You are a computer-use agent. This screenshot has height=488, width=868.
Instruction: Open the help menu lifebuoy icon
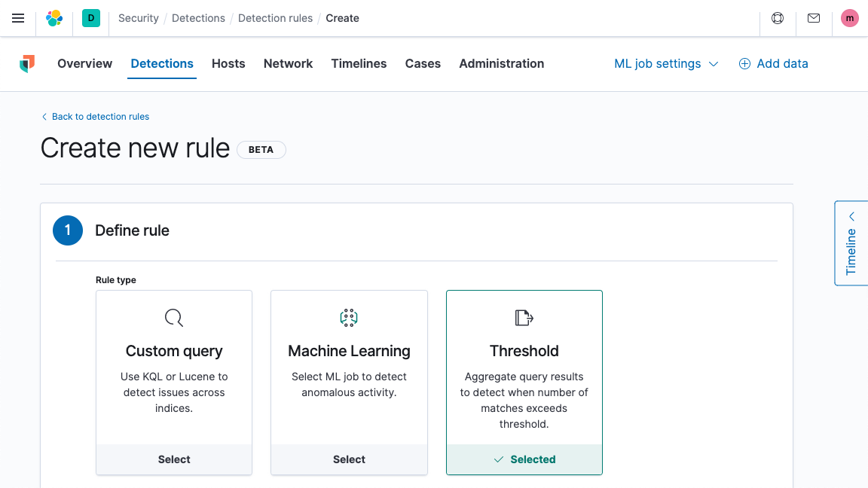pos(778,18)
